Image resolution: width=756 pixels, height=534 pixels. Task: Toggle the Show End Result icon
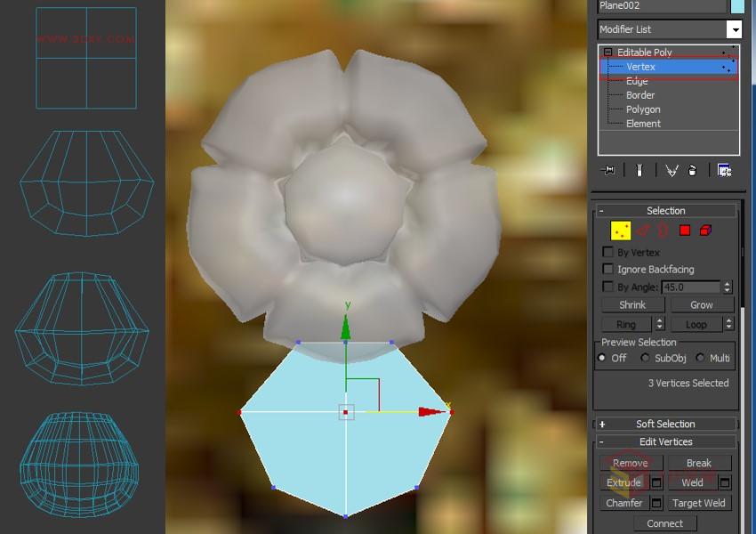point(639,171)
